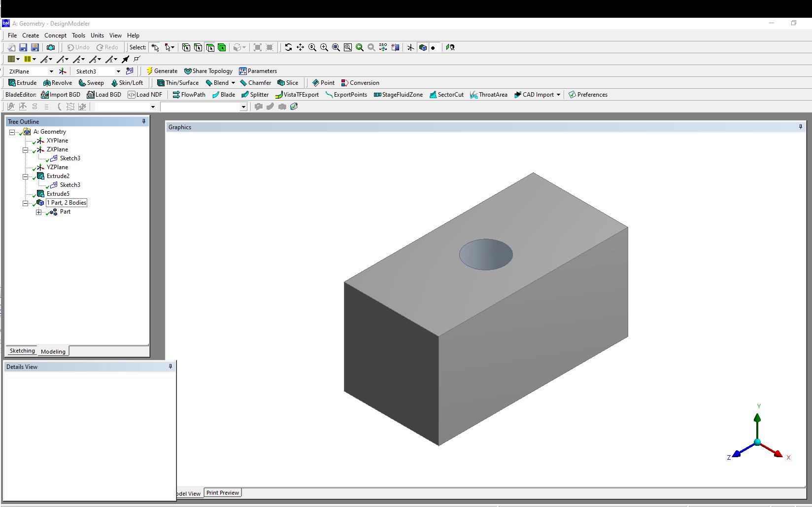Click the Revolve tool

pyautogui.click(x=58, y=83)
